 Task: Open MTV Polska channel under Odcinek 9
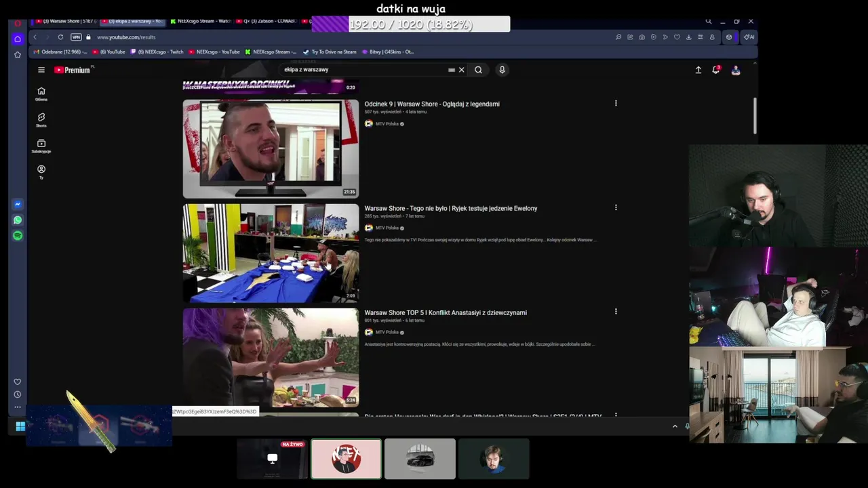387,124
